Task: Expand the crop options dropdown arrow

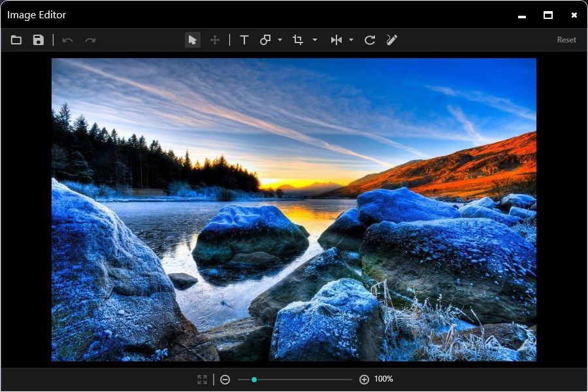Action: click(x=315, y=40)
